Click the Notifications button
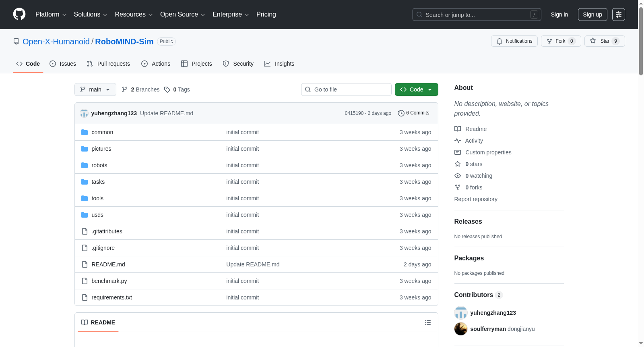644x347 pixels. (x=514, y=41)
